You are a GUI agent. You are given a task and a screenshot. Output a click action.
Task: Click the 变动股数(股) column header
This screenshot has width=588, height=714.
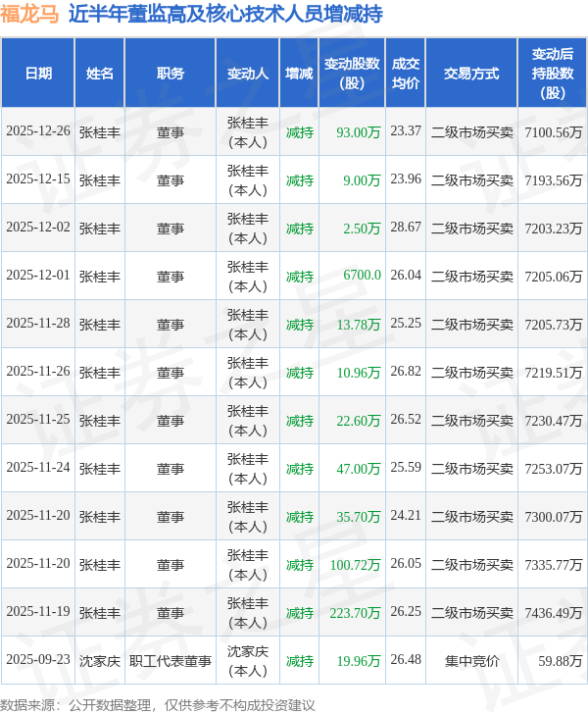click(352, 74)
